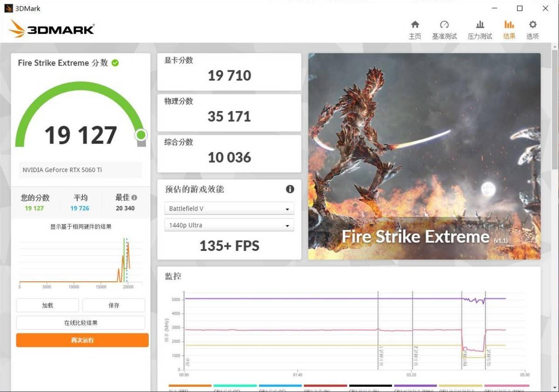
Task: Expand the Battlefield V game dropdown
Action: [x=229, y=209]
